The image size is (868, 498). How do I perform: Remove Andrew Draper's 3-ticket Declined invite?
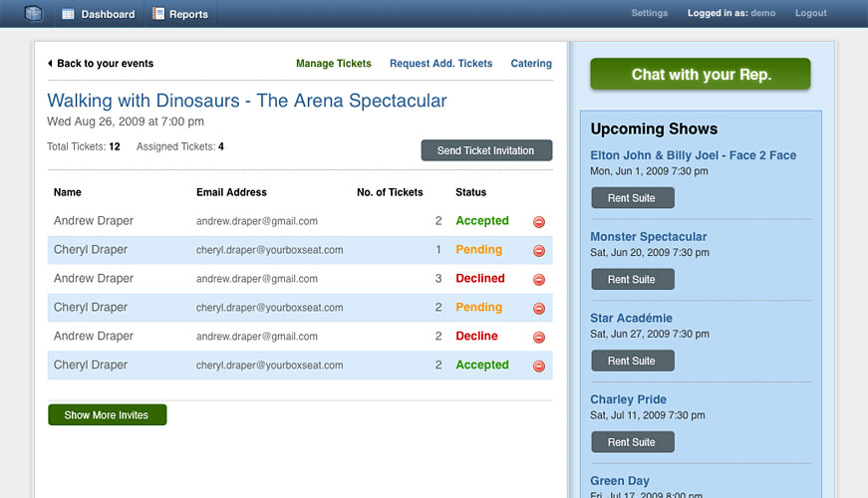[538, 280]
